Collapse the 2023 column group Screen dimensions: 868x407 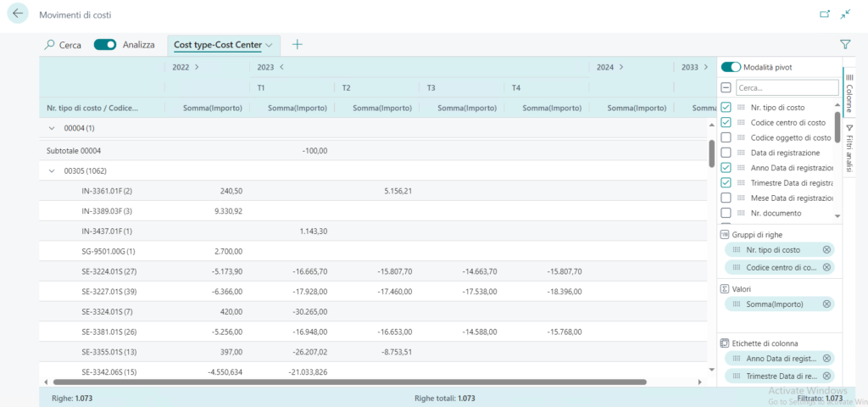pos(281,67)
